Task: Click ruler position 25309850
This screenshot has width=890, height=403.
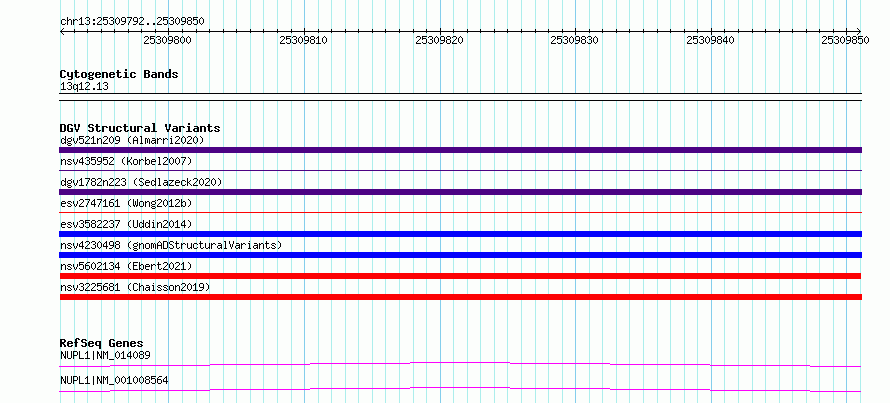Action: (x=846, y=40)
